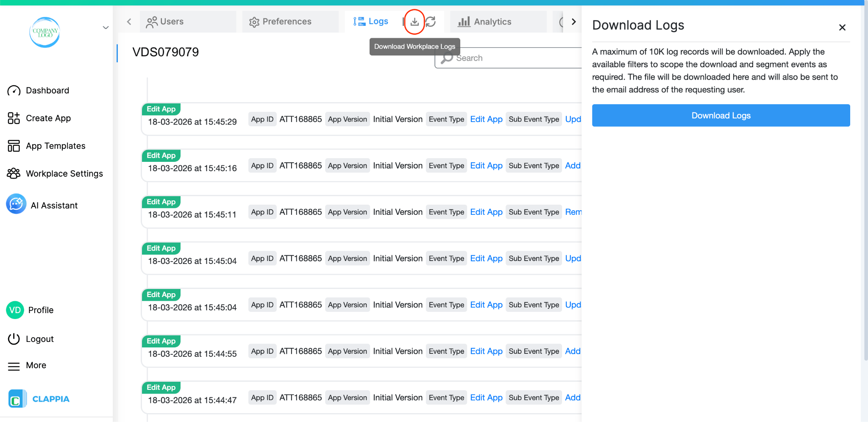Open the first Edit App event link

click(486, 119)
